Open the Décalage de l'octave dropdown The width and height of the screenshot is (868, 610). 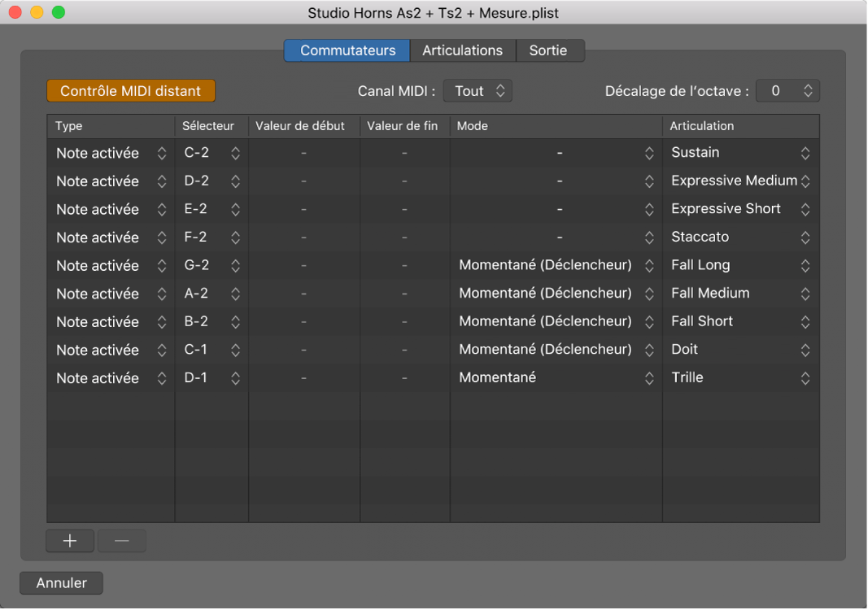point(787,91)
